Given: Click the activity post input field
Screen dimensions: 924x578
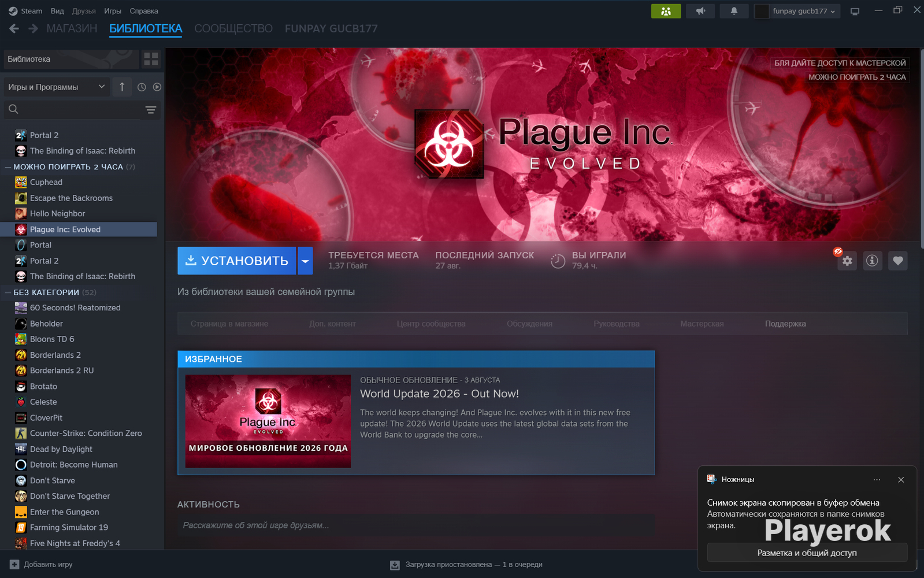Looking at the screenshot, I should [416, 525].
